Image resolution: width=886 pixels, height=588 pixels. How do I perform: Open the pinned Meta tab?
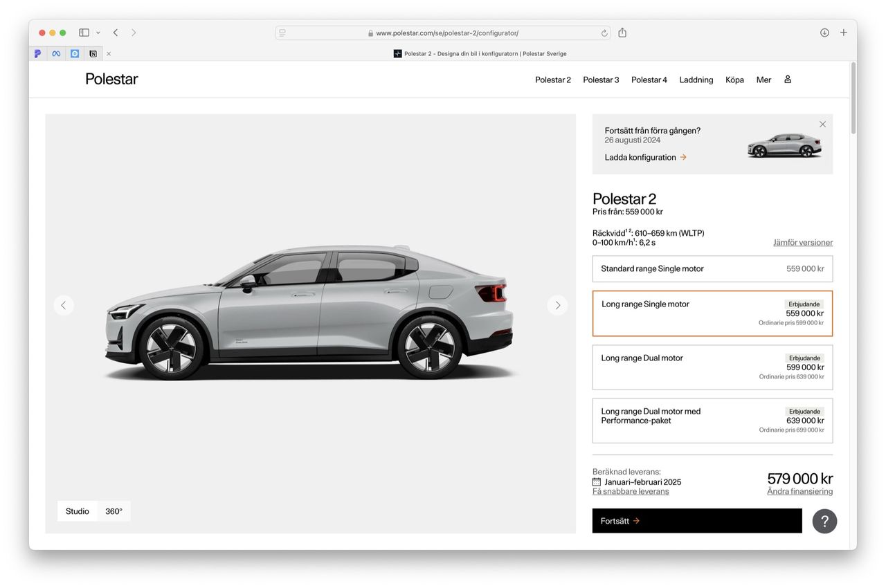tap(56, 53)
